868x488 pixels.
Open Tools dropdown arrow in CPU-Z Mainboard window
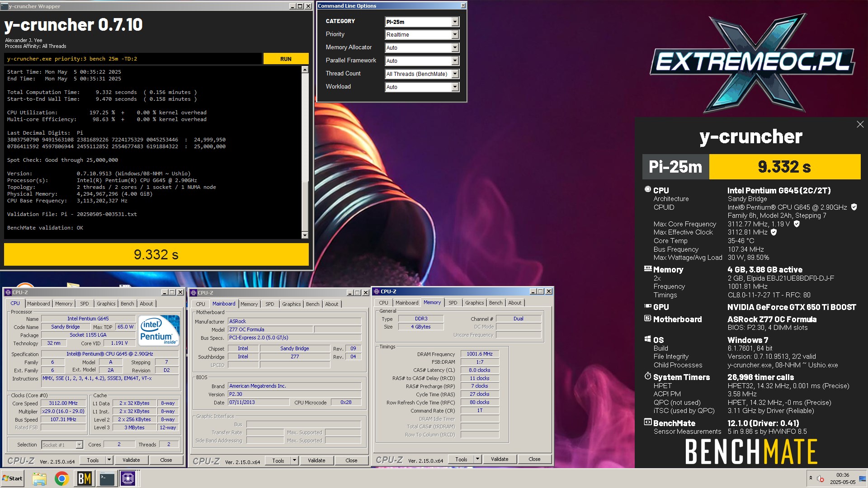294,461
